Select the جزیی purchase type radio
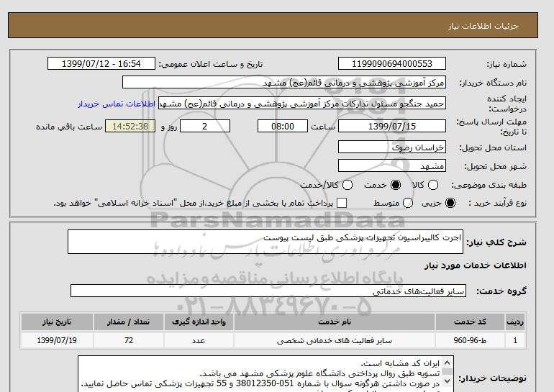 point(450,203)
